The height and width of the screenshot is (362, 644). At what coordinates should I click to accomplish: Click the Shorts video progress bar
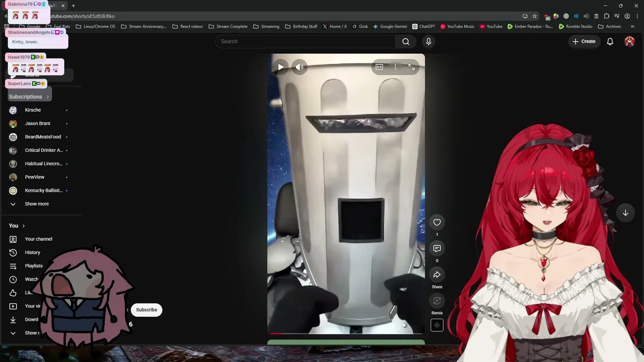[346, 333]
